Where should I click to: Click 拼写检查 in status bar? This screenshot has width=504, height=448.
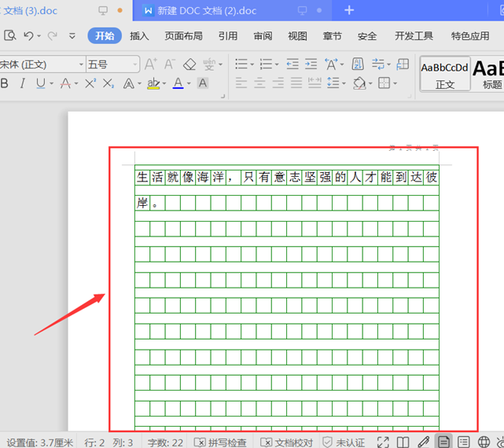pyautogui.click(x=220, y=442)
